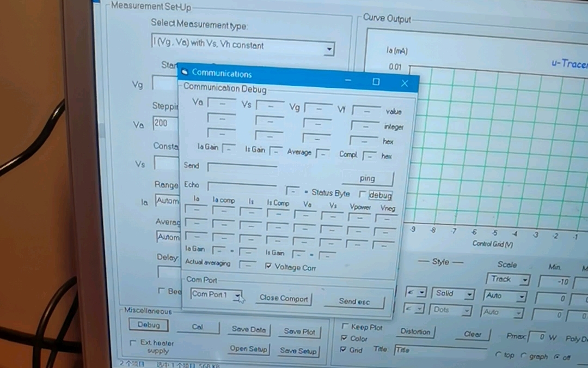Click the Send esc button
Viewport: 588px width, 368px height.
pos(354,301)
